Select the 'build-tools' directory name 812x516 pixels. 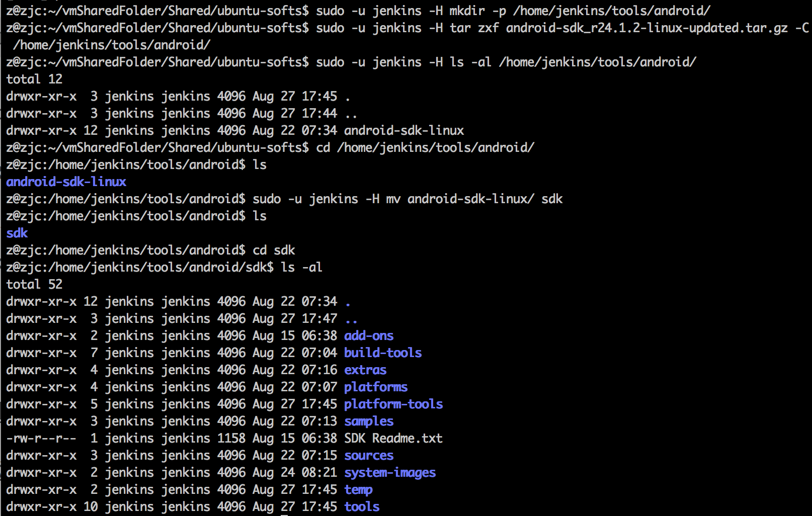[383, 353]
